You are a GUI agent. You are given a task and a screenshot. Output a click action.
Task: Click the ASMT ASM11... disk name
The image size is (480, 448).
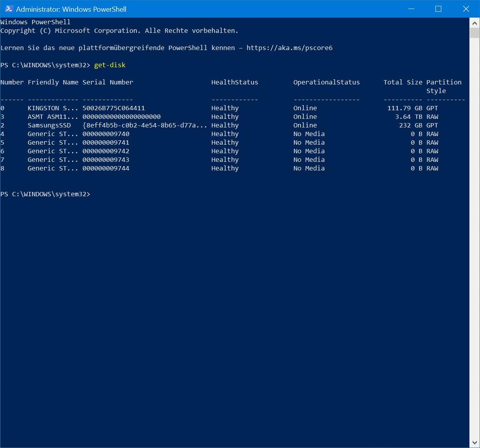click(x=53, y=116)
